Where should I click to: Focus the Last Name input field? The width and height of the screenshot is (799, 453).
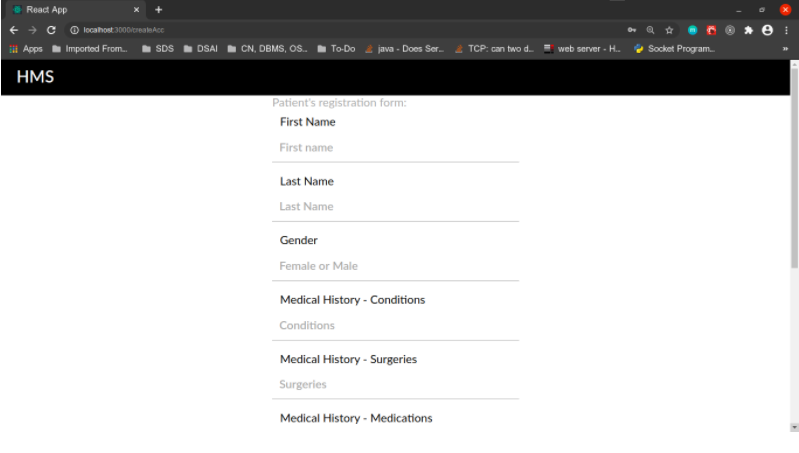pos(395,207)
